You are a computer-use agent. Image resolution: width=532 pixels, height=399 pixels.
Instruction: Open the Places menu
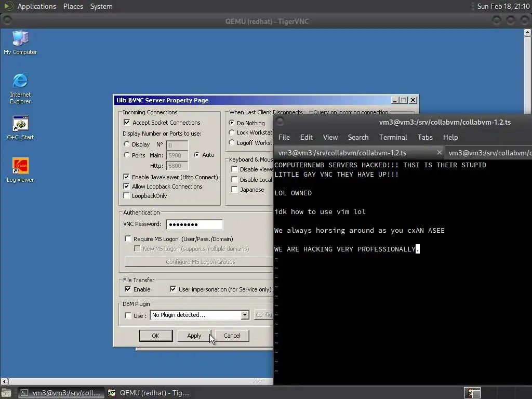pyautogui.click(x=73, y=6)
